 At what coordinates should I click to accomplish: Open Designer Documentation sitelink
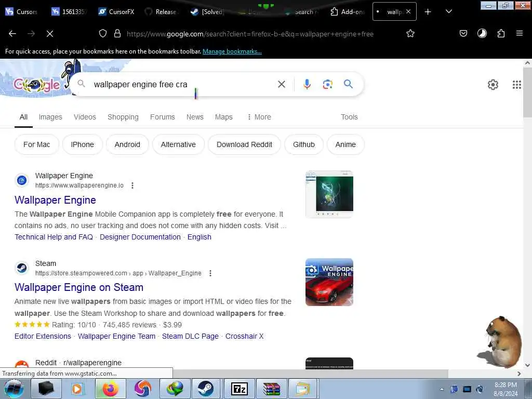pos(140,237)
